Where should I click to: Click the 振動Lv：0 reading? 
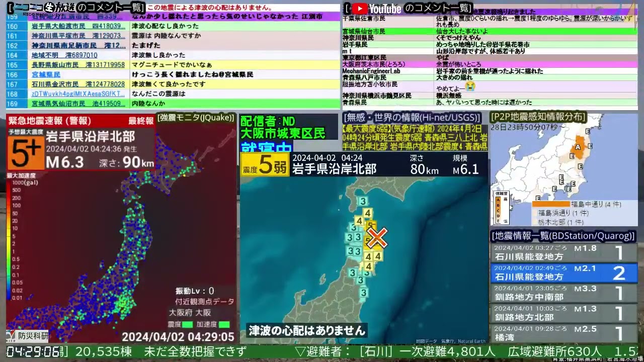click(x=195, y=291)
